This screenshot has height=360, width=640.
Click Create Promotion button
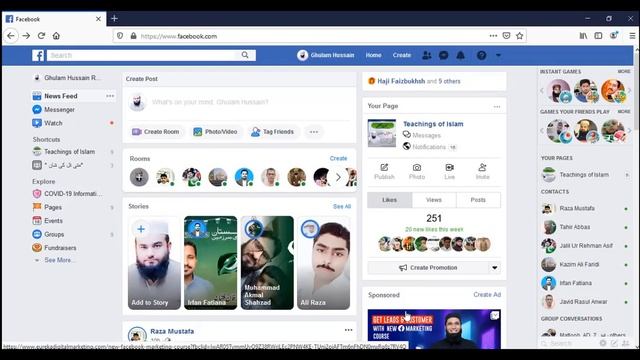pos(428,268)
